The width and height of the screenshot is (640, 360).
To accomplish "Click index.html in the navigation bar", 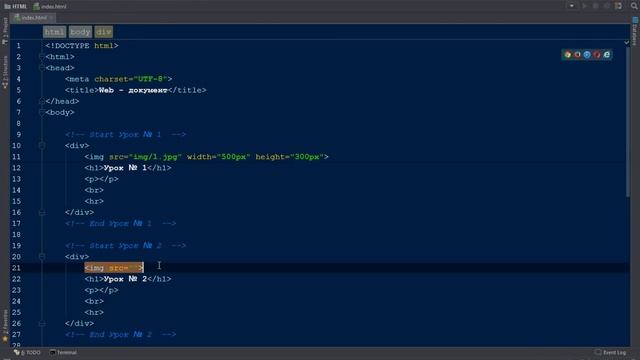I will pos(50,6).
